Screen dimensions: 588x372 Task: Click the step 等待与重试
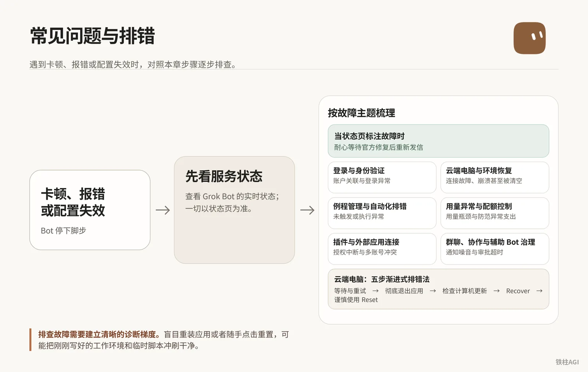point(350,291)
